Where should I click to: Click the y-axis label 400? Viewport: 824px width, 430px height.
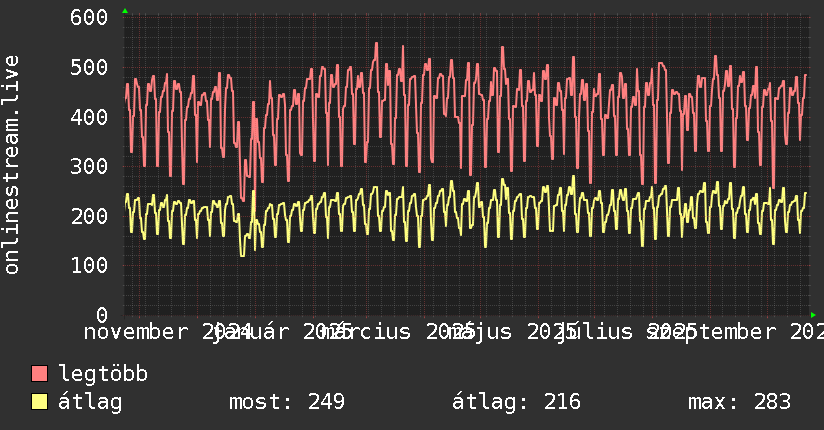point(89,117)
